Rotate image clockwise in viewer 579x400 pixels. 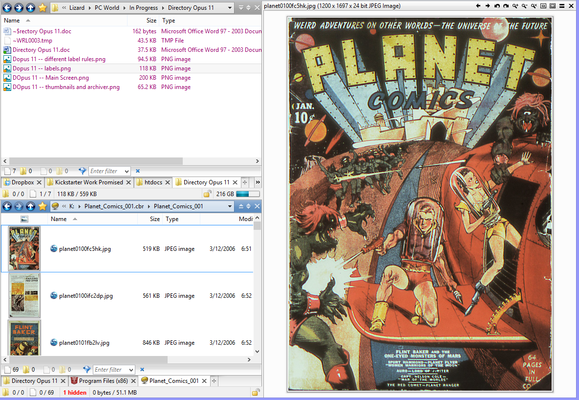tap(506, 6)
